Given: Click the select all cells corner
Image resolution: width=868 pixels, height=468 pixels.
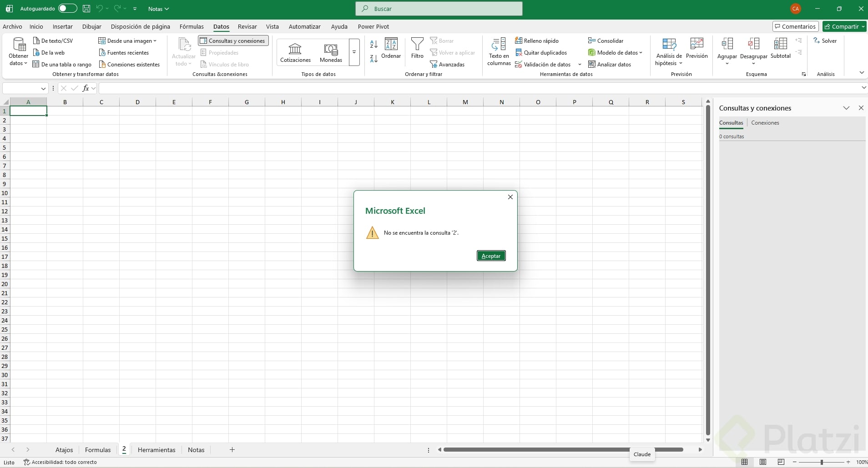Looking at the screenshot, I should pos(5,102).
